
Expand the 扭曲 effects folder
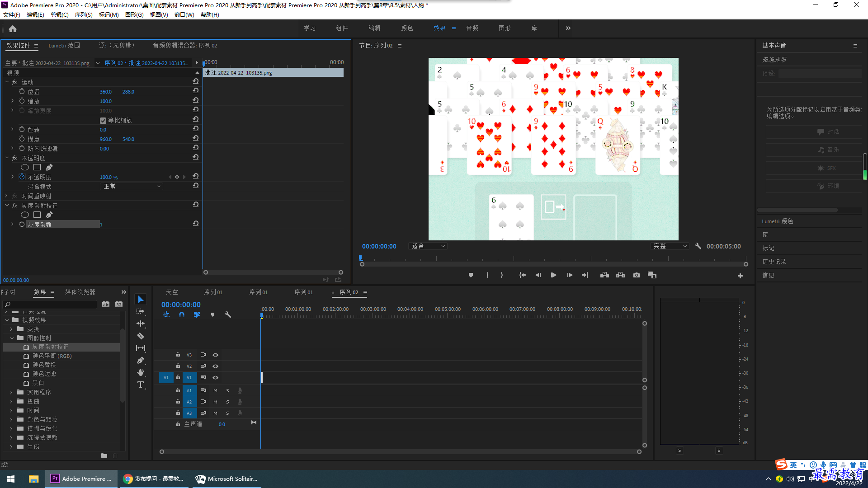11,401
